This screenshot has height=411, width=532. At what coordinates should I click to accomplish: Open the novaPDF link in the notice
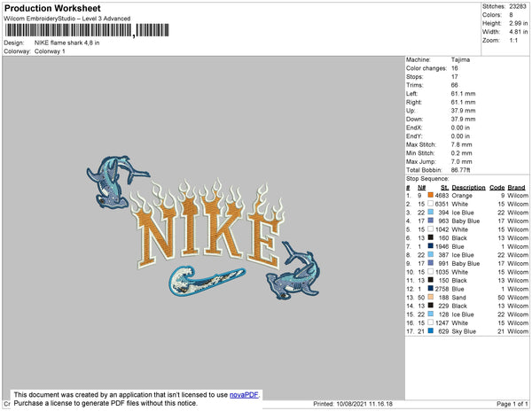pyautogui.click(x=244, y=395)
